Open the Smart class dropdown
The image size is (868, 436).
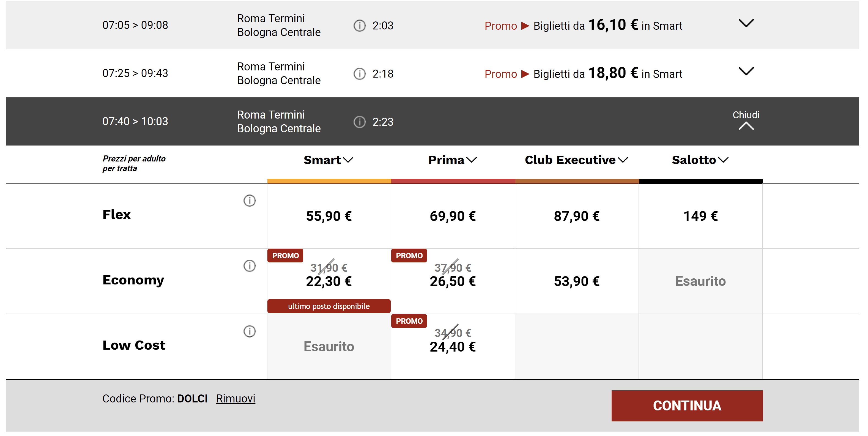(x=328, y=160)
